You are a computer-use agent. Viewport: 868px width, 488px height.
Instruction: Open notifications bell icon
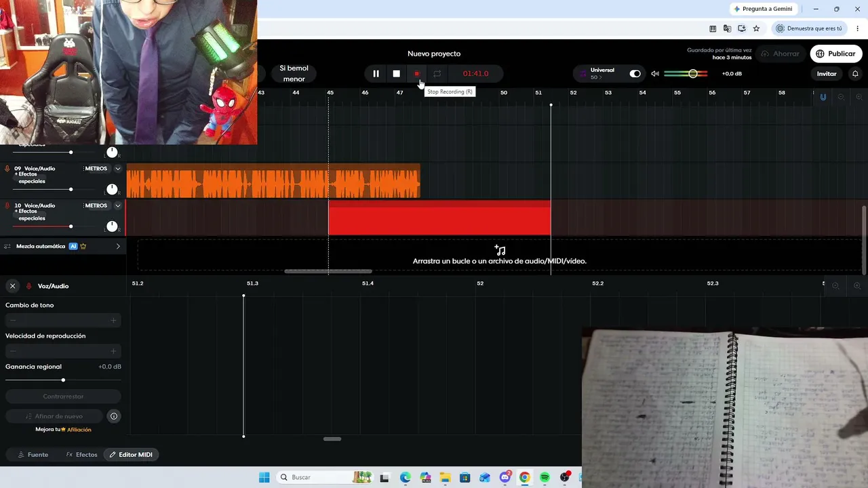855,74
